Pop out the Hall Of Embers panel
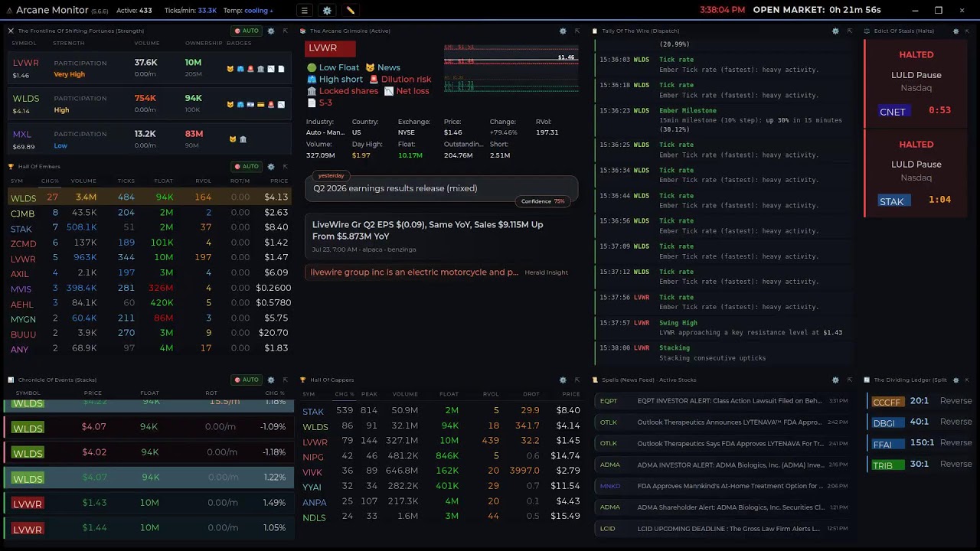 coord(285,167)
